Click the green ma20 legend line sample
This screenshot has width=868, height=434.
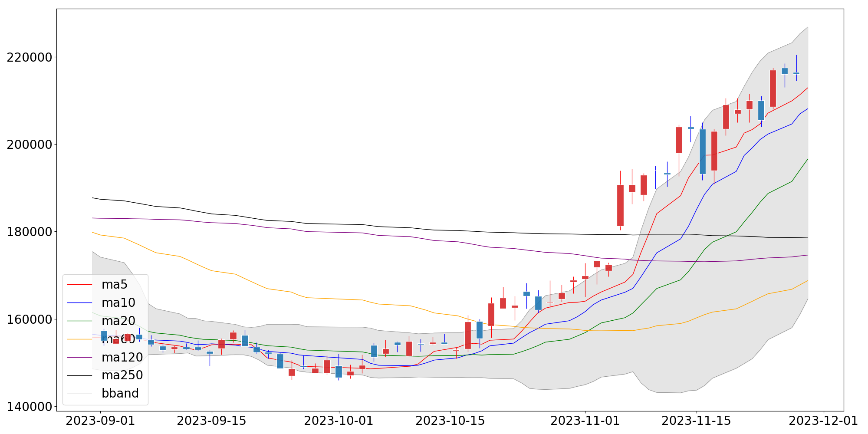80,321
